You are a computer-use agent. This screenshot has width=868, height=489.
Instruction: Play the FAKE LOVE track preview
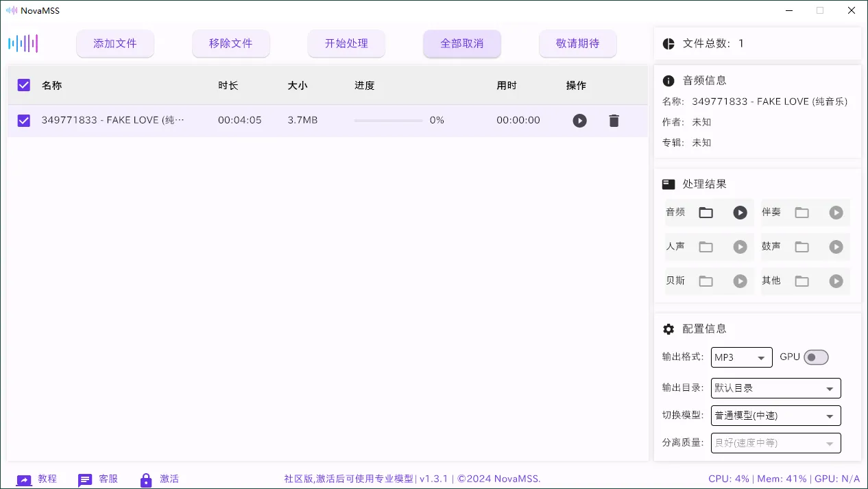click(x=579, y=120)
